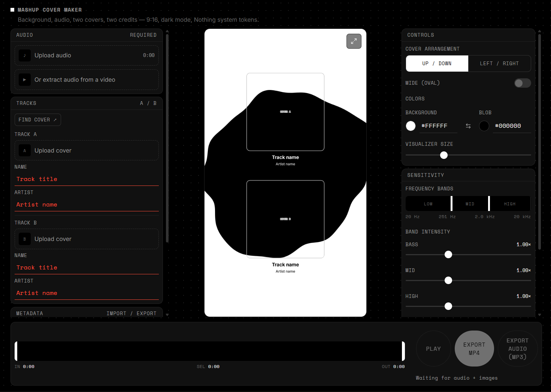Select the Left / Right cover arrangement
Image resolution: width=551 pixels, height=392 pixels.
click(499, 64)
